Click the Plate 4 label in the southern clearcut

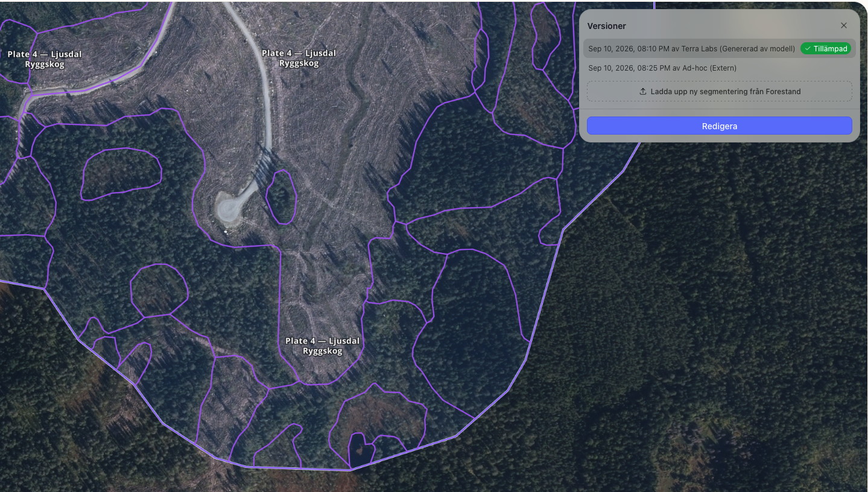(x=322, y=346)
